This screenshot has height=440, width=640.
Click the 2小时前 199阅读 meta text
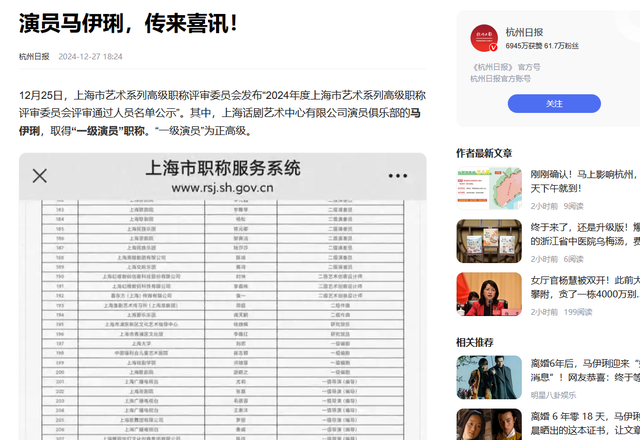[561, 312]
